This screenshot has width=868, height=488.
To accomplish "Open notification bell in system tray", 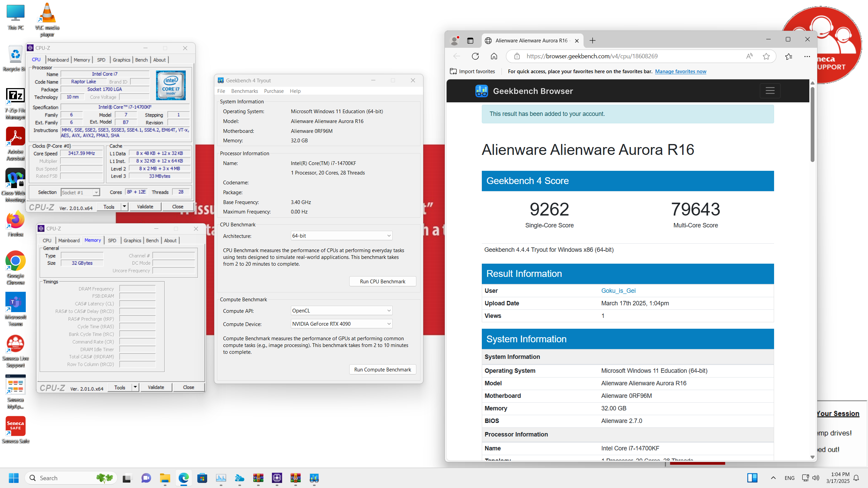I will point(856,478).
